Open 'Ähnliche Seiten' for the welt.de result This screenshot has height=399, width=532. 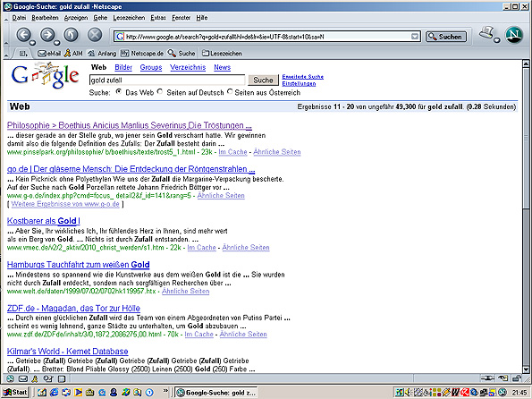point(186,291)
